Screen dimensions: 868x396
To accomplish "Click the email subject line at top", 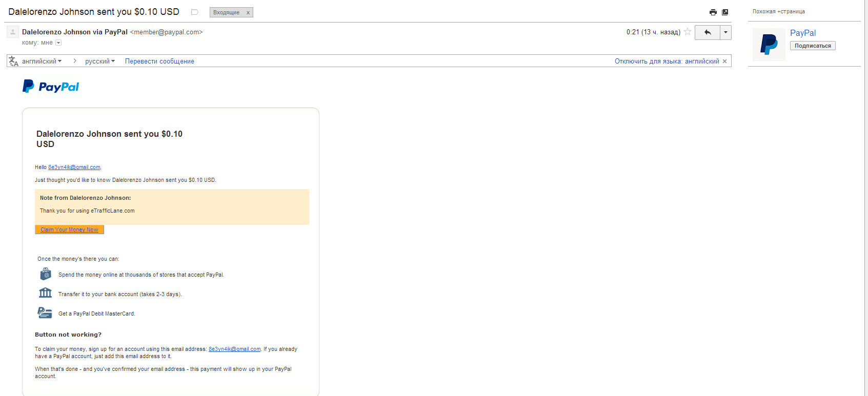I will pyautogui.click(x=94, y=12).
